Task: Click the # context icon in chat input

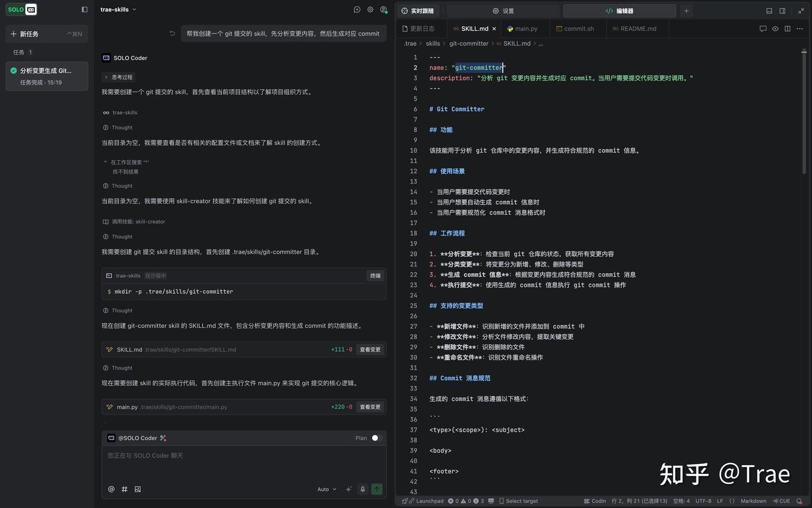Action: (x=125, y=489)
